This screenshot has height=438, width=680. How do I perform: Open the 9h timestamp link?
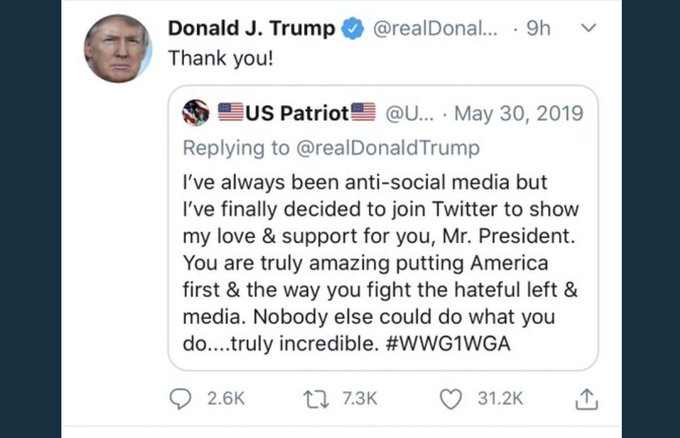coord(538,30)
